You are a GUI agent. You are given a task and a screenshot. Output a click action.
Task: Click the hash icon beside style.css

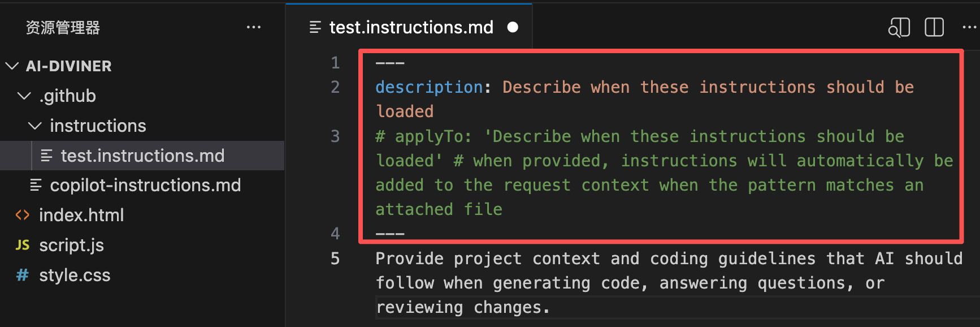pyautogui.click(x=21, y=275)
